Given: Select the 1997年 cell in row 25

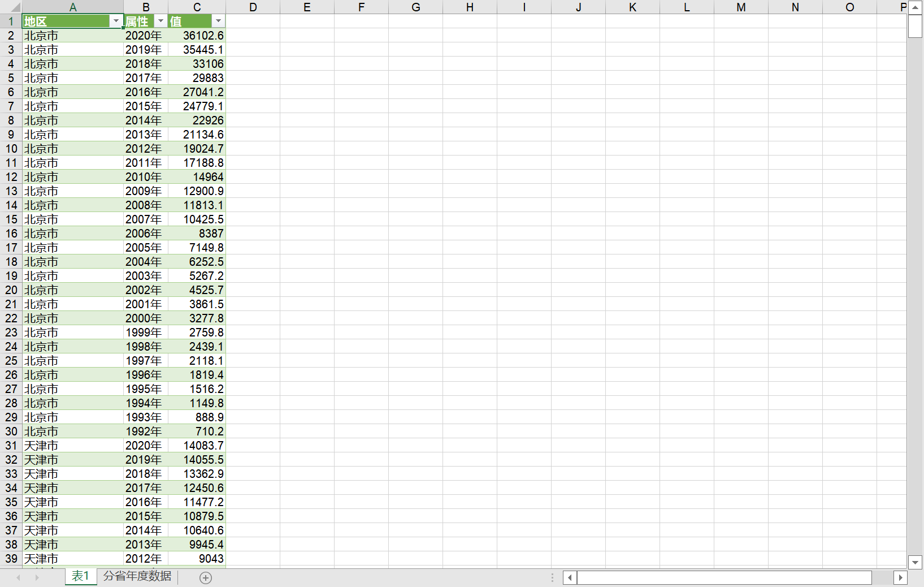Looking at the screenshot, I should click(146, 361).
